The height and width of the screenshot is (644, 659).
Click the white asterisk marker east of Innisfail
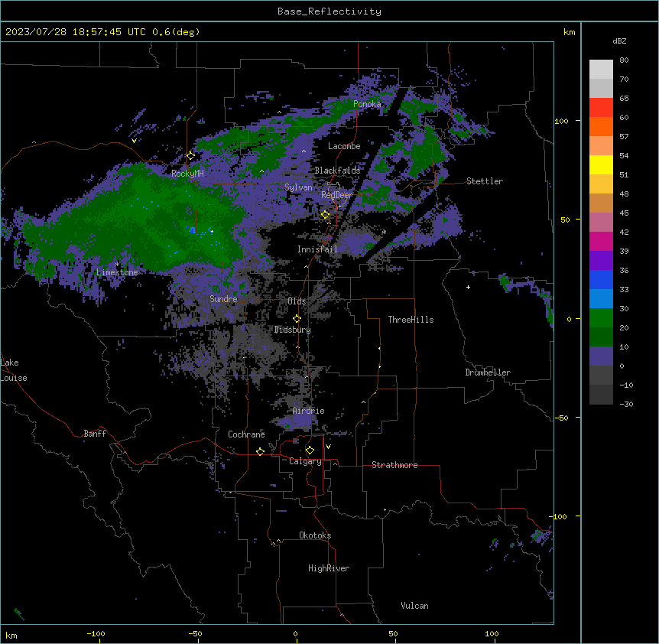pyautogui.click(x=384, y=232)
